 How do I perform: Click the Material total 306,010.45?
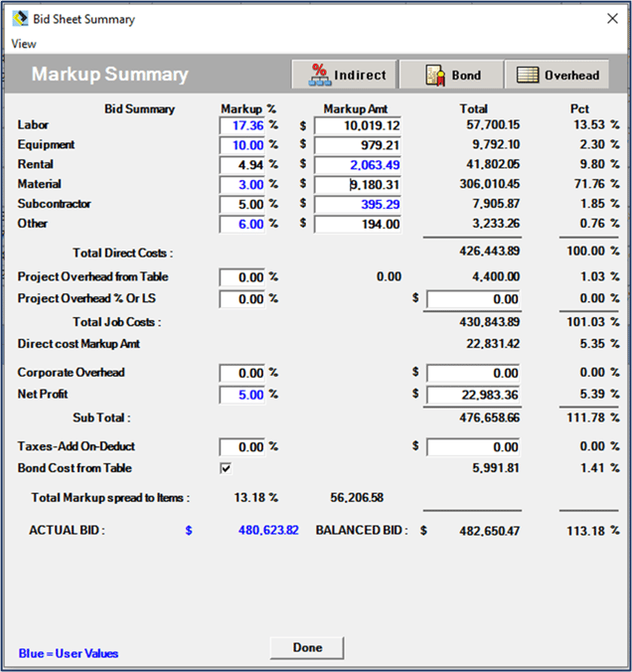489,184
